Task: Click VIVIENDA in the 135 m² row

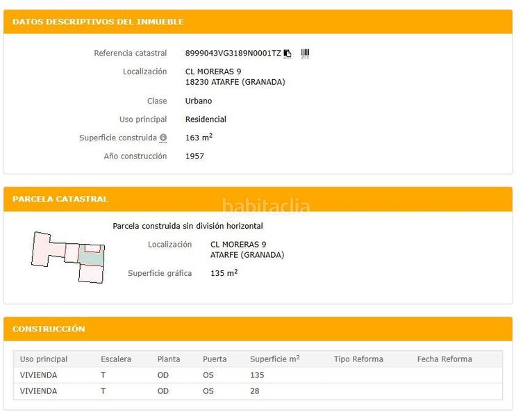Action: [38, 375]
